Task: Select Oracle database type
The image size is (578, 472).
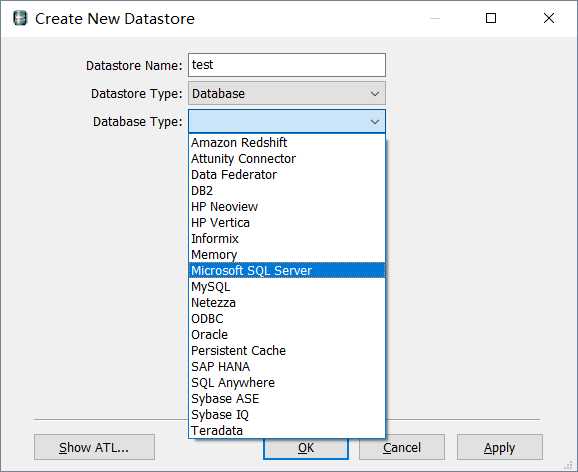Action: [287, 335]
